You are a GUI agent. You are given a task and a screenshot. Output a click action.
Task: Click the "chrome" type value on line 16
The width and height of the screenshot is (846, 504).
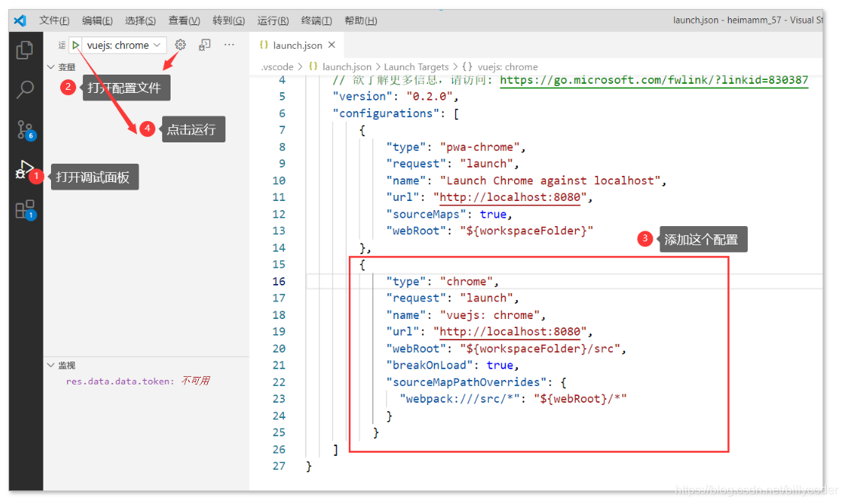point(466,282)
